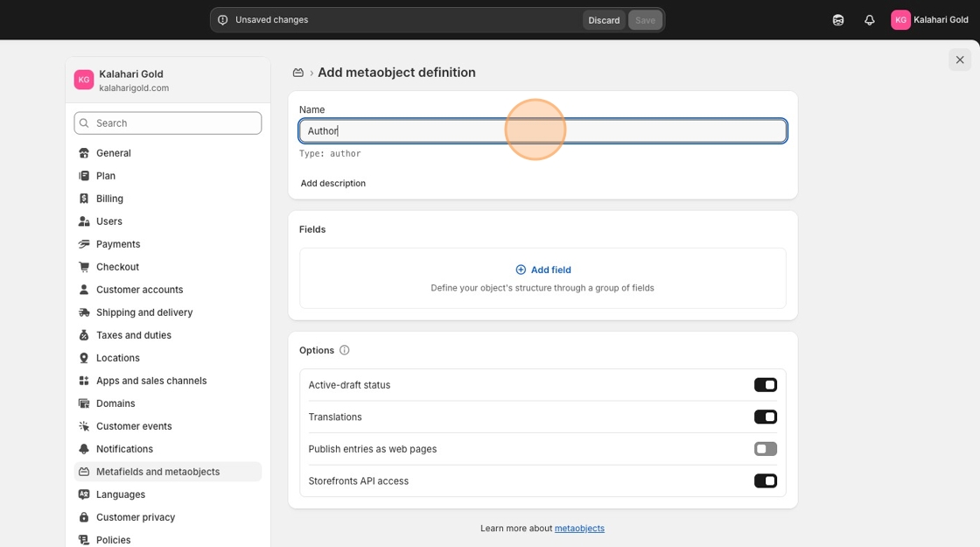Open Metafields and metaobjects settings
This screenshot has width=980, height=547.
point(157,472)
